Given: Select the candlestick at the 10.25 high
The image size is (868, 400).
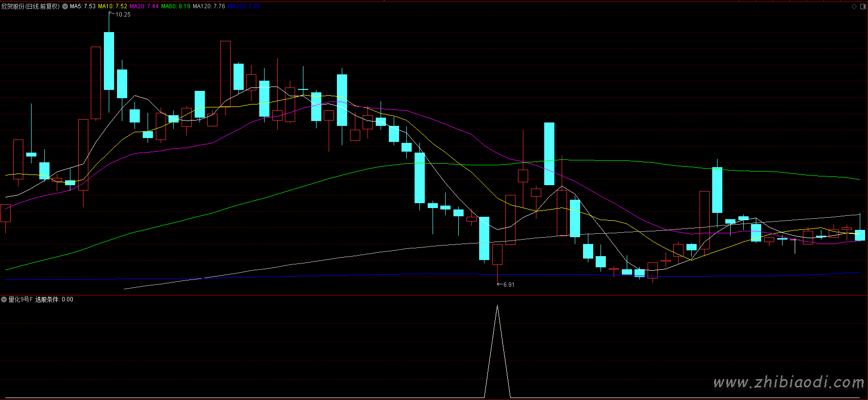Looking at the screenshot, I should click(109, 61).
